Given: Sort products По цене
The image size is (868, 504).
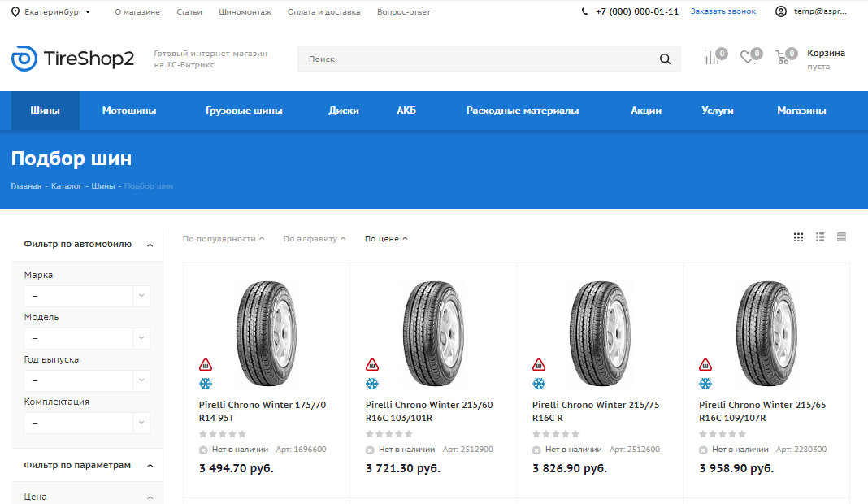Looking at the screenshot, I should point(386,239).
